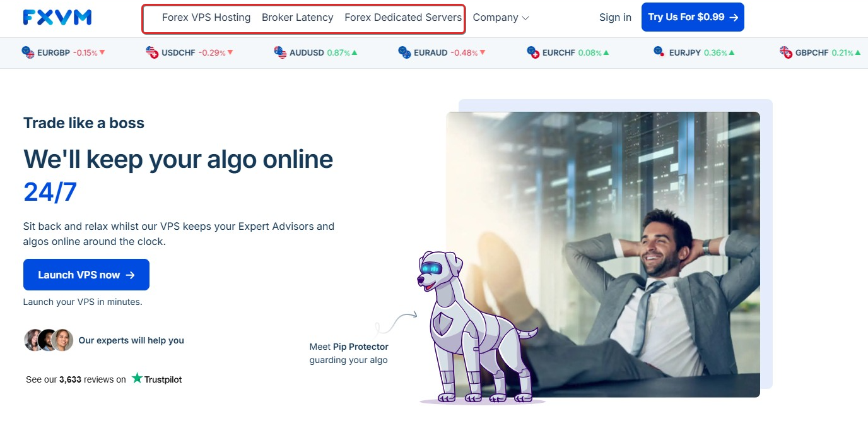868x423 pixels.
Task: Open Forex VPS Hosting page
Action: 206,18
